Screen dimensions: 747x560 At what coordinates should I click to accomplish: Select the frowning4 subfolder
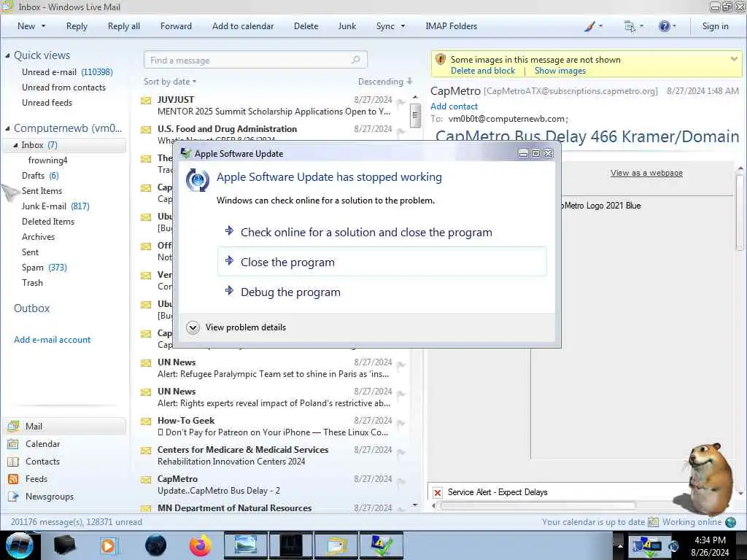coord(47,160)
